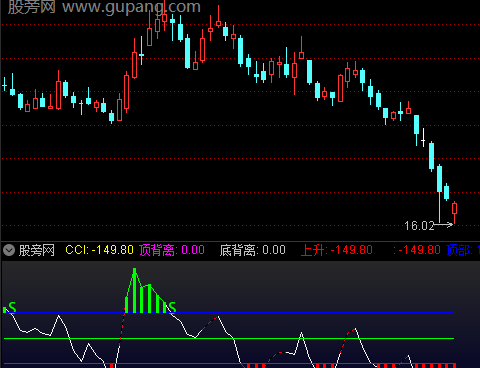This screenshot has height=368, width=480.
Task: Click the 股旁网 indicator name label
Action: coord(37,250)
